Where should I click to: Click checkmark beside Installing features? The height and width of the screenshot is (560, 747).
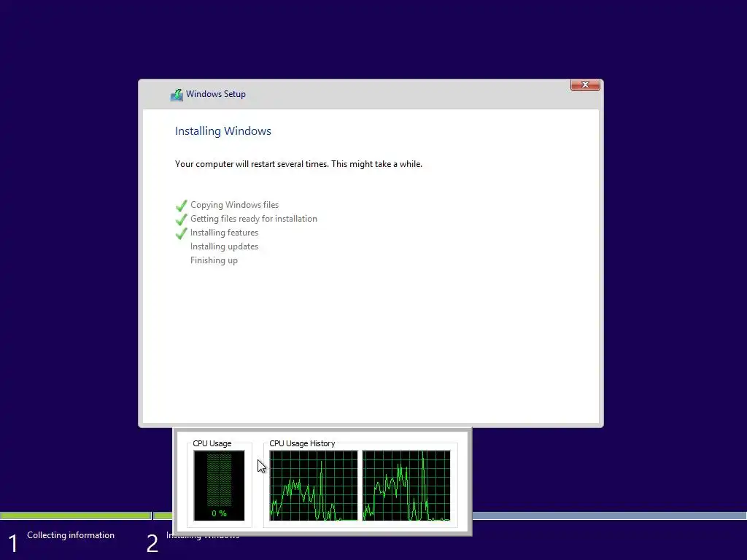181,233
